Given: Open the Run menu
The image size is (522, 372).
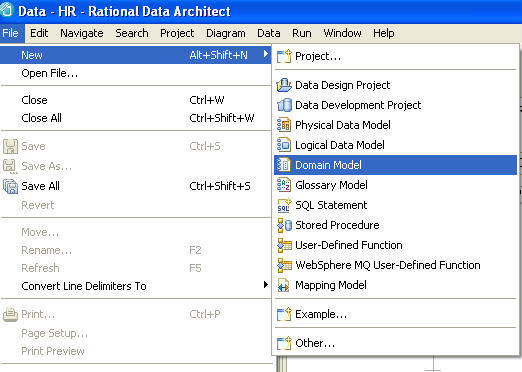Looking at the screenshot, I should click(302, 33).
